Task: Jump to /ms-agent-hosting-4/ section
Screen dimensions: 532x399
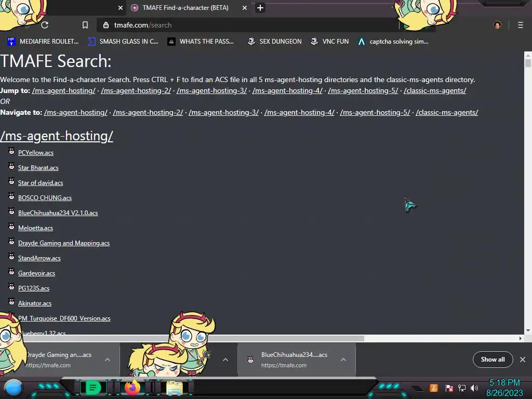Action: coord(287,90)
